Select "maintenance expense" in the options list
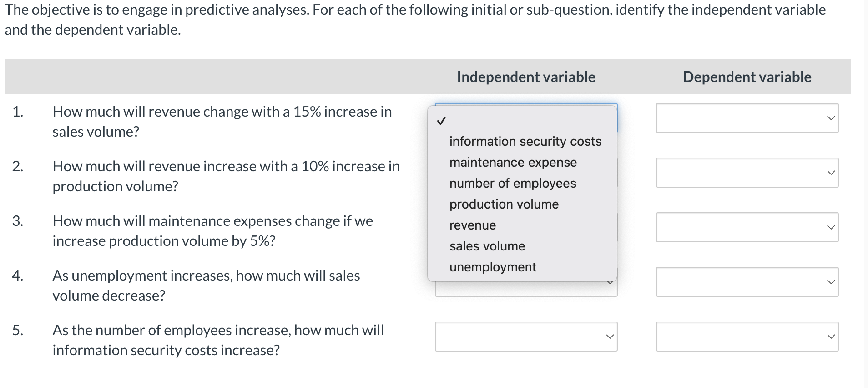Screen dimensions: 868x388 tap(512, 162)
